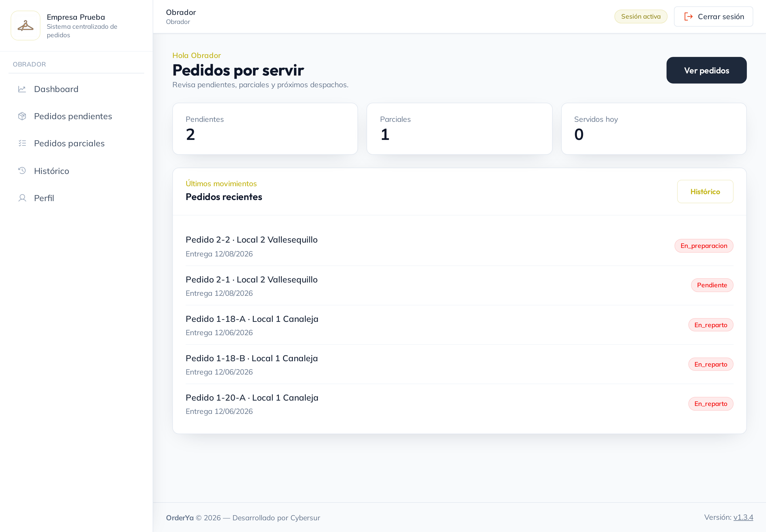Click the OBRADOR sidebar section label
This screenshot has width=766, height=532.
pyautogui.click(x=29, y=64)
